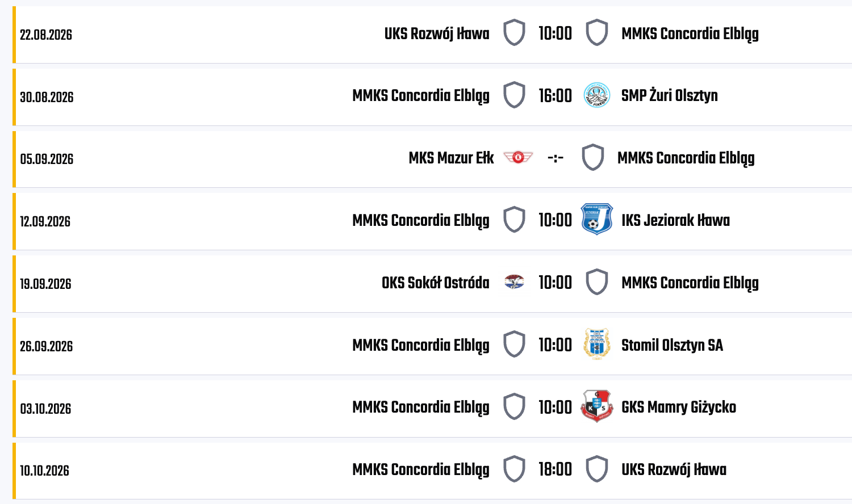Open OKS Sokół Ostróda team page
This screenshot has width=852, height=504.
(435, 283)
